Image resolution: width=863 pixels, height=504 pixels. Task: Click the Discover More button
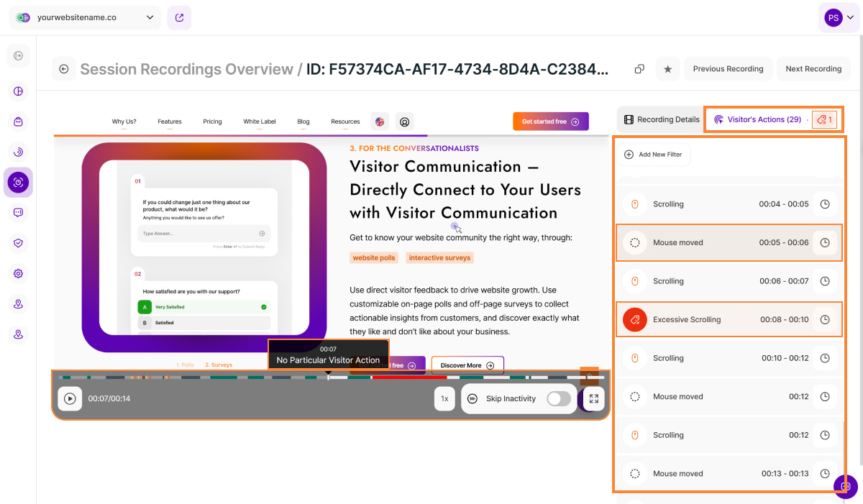(467, 365)
